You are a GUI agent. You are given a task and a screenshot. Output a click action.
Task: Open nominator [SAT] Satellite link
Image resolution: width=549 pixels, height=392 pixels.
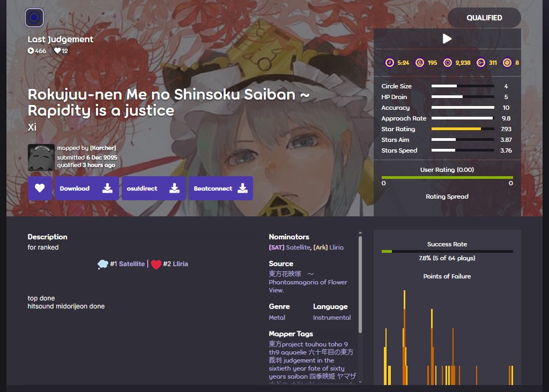pyautogui.click(x=290, y=247)
